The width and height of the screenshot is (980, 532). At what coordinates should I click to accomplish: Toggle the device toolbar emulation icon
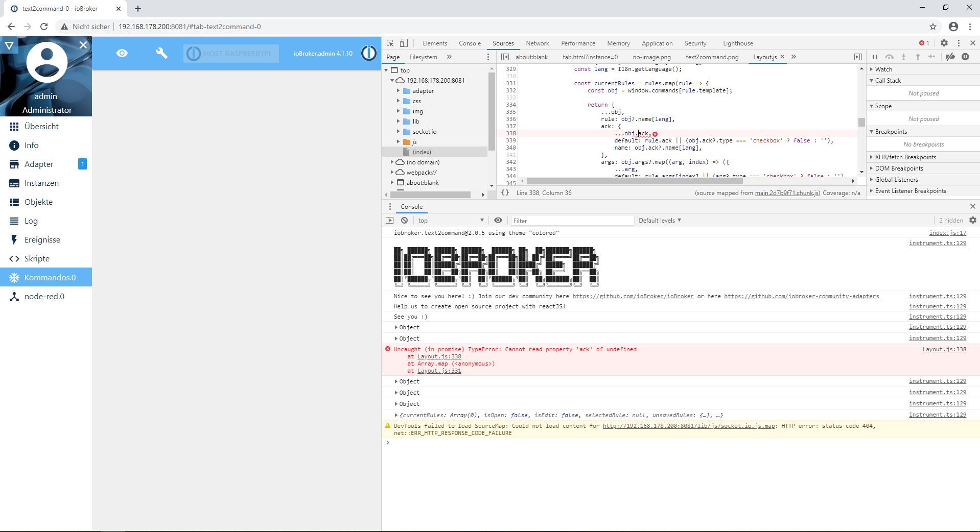coord(404,43)
